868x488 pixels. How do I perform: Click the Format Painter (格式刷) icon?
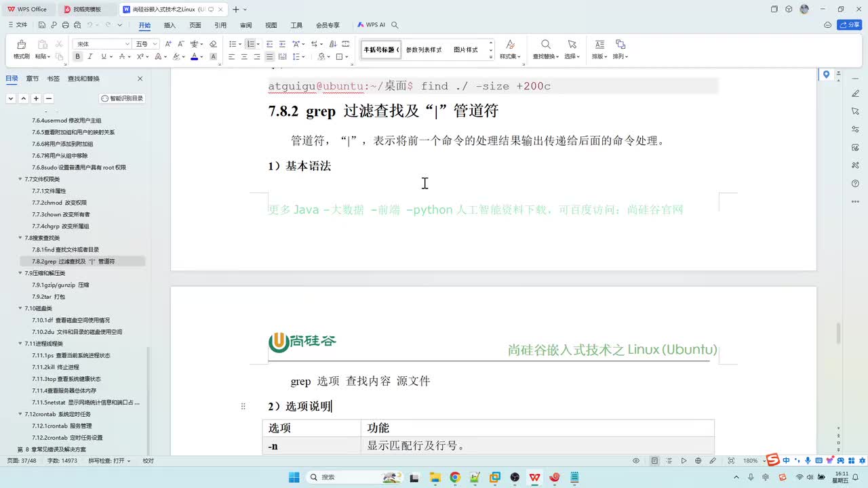[x=21, y=45]
